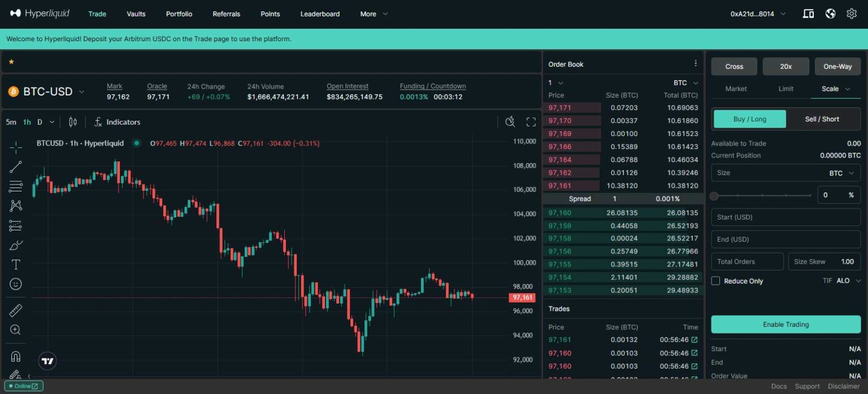This screenshot has height=394, width=868.
Task: Enable the Reduce Only checkbox
Action: 715,281
